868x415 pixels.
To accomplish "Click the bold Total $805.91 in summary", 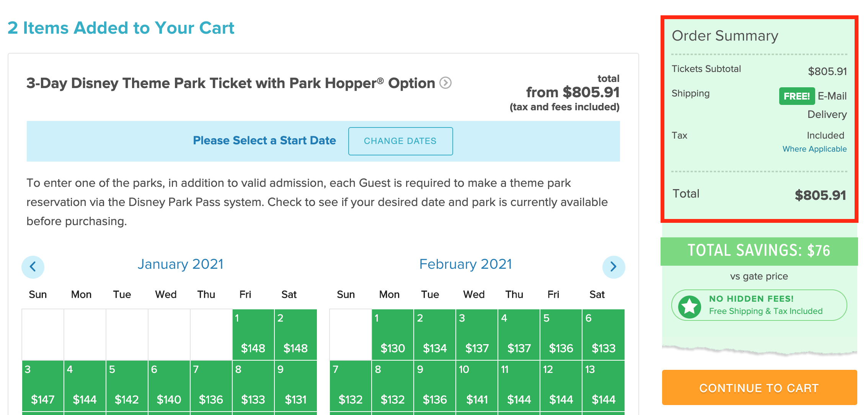I will [821, 195].
